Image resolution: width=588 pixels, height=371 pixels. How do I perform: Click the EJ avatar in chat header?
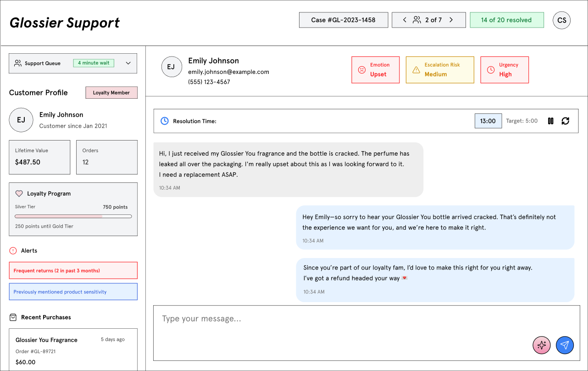pyautogui.click(x=171, y=67)
